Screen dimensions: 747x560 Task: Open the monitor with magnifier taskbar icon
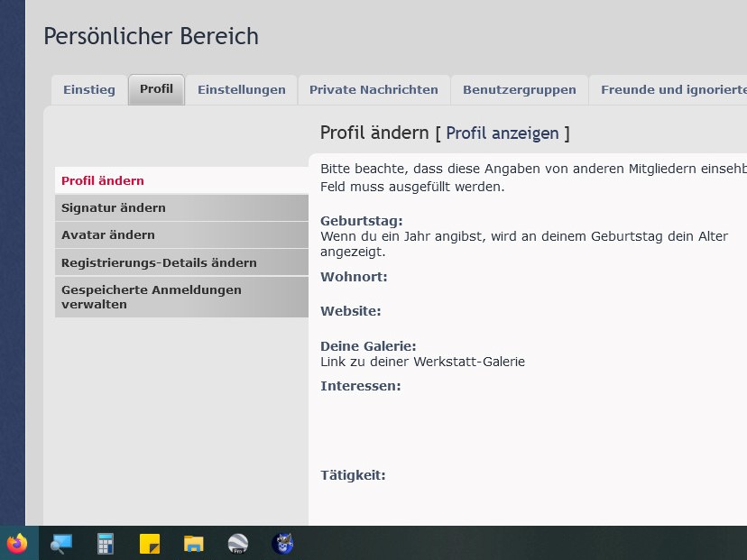coord(60,544)
